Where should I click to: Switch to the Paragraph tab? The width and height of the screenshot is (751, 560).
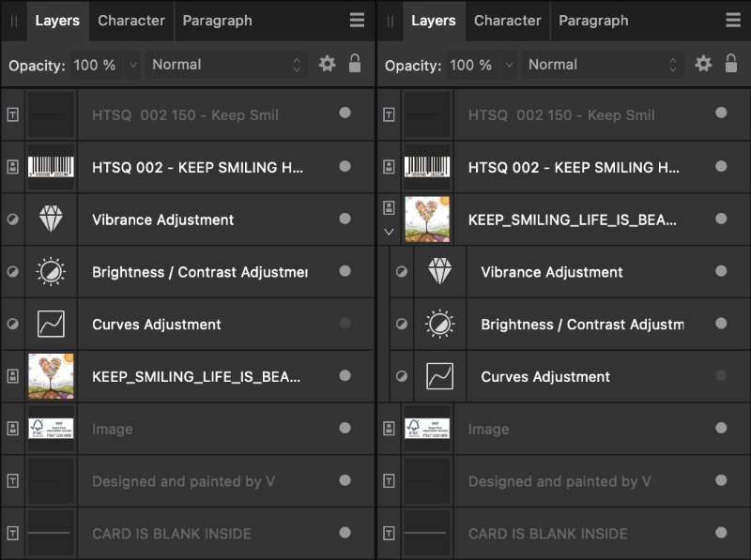(x=217, y=21)
